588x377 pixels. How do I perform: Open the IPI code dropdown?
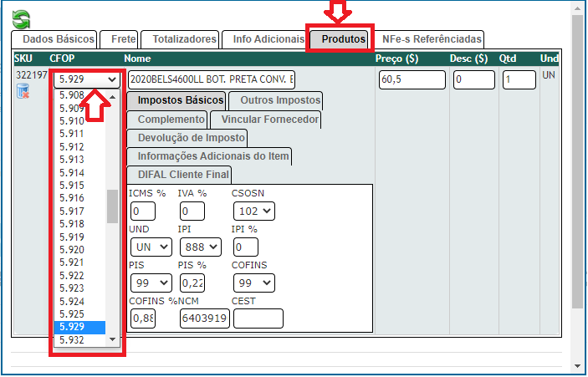pyautogui.click(x=200, y=247)
